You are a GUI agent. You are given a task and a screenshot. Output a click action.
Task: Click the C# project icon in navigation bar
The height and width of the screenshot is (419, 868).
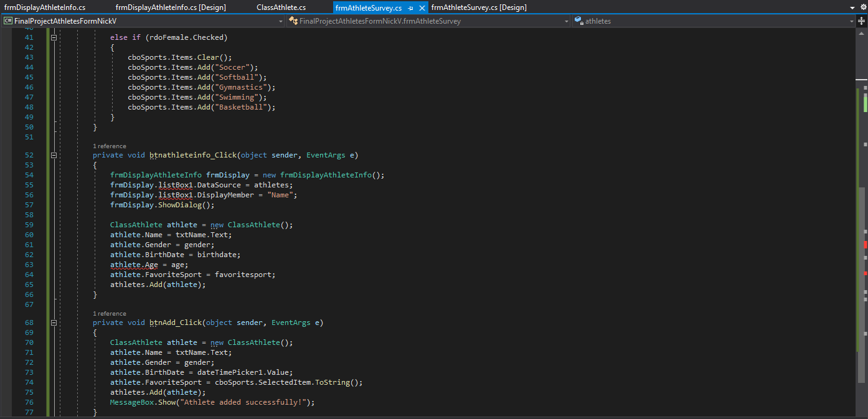[8, 21]
